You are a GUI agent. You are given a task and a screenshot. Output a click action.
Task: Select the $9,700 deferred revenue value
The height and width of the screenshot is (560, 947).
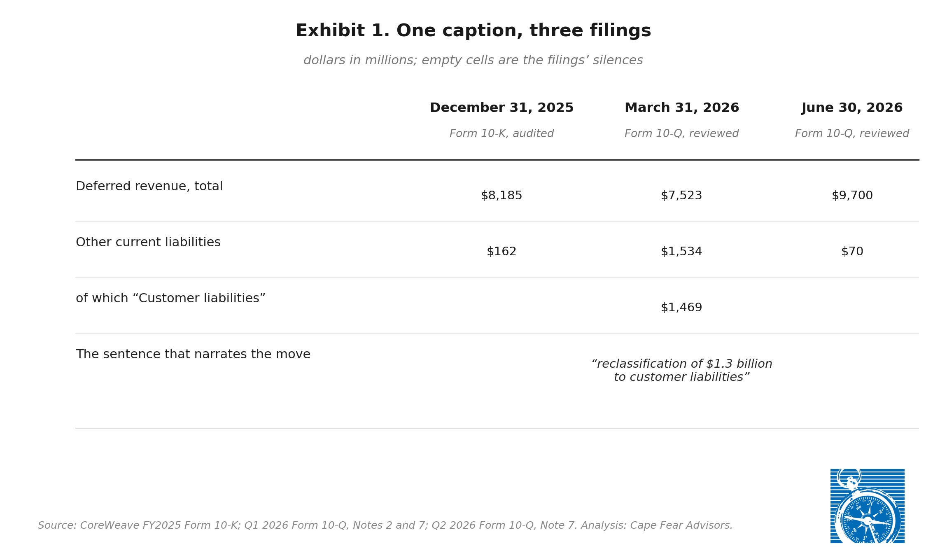pos(852,196)
